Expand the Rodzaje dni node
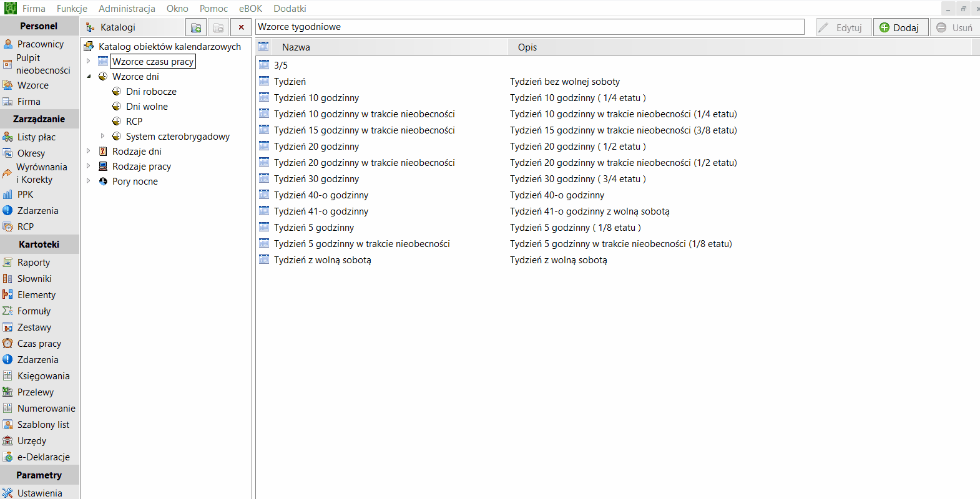The width and height of the screenshot is (980, 499). coord(88,151)
